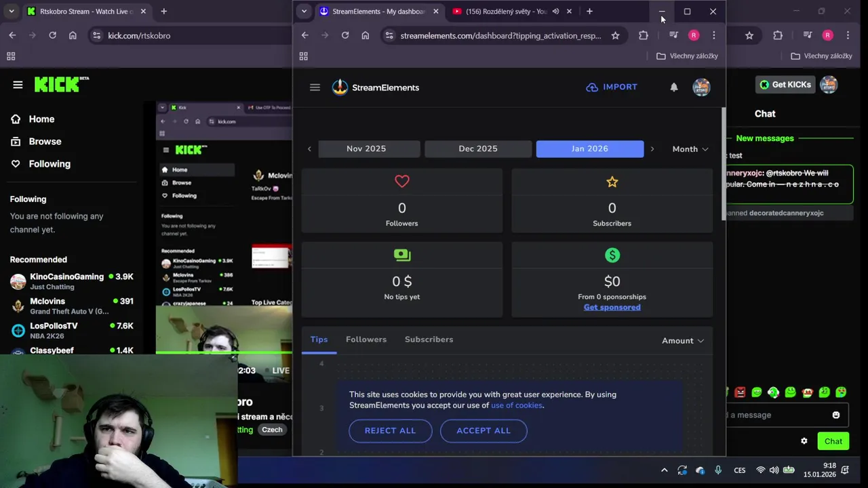Toggle the Kick sidebar hamburger menu
The image size is (868, 488).
coord(18,85)
